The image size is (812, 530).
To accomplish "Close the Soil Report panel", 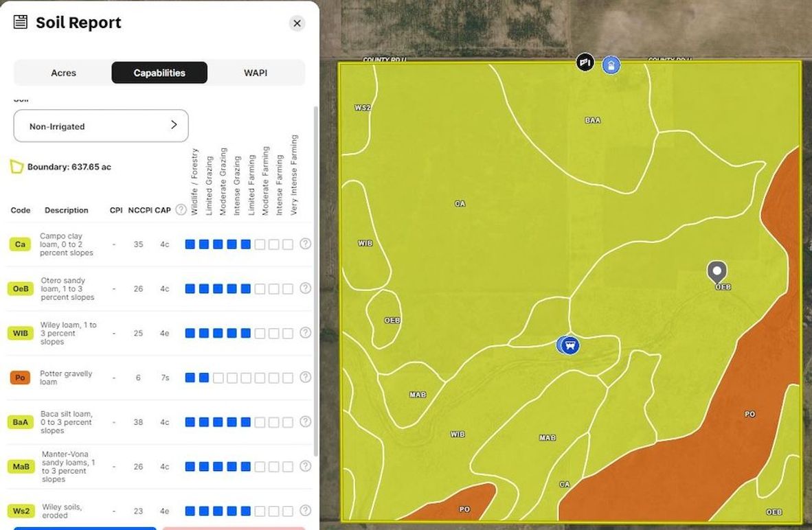I will pos(297,23).
